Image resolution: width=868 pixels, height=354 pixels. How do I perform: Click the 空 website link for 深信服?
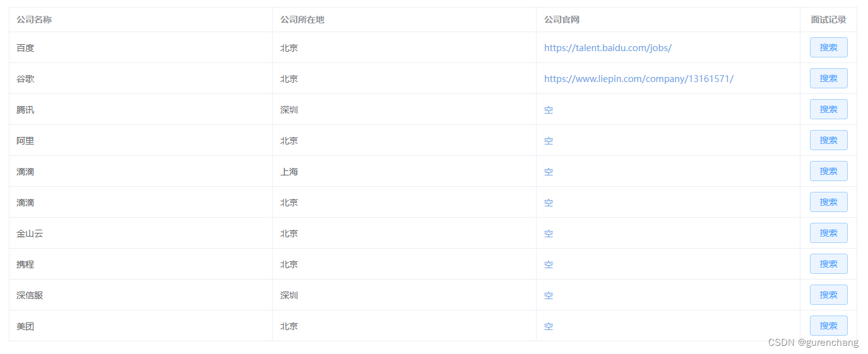[x=549, y=295]
